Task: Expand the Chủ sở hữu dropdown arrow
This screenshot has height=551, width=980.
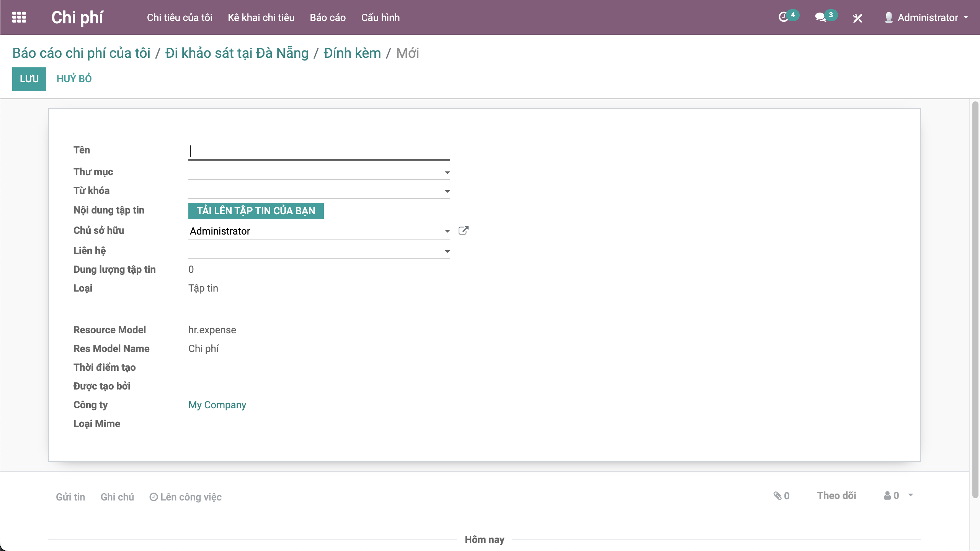Action: pyautogui.click(x=447, y=231)
